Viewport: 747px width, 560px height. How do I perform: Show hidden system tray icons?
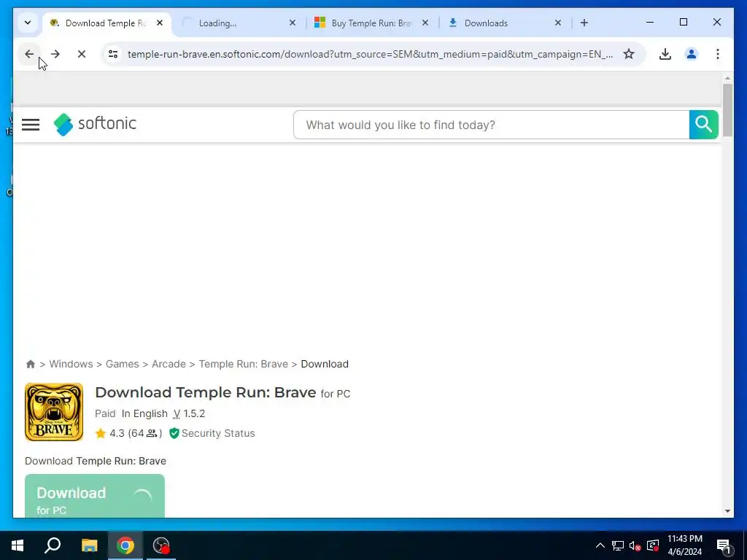600,545
